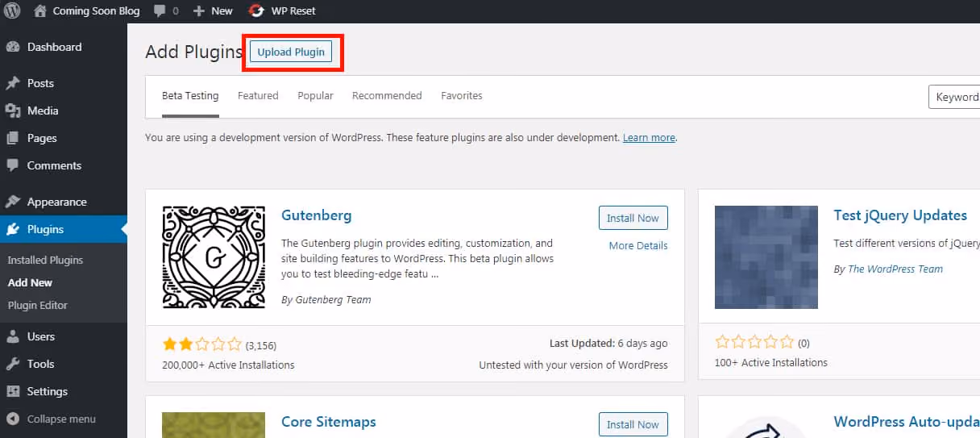Click the Settings sliders icon
The width and height of the screenshot is (980, 438).
pos(13,391)
